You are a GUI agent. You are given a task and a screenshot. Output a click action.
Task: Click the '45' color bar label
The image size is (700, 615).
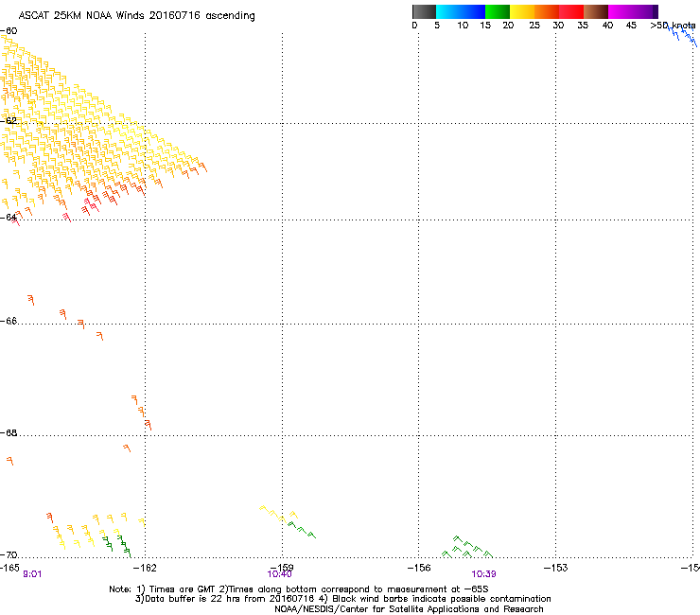[631, 26]
